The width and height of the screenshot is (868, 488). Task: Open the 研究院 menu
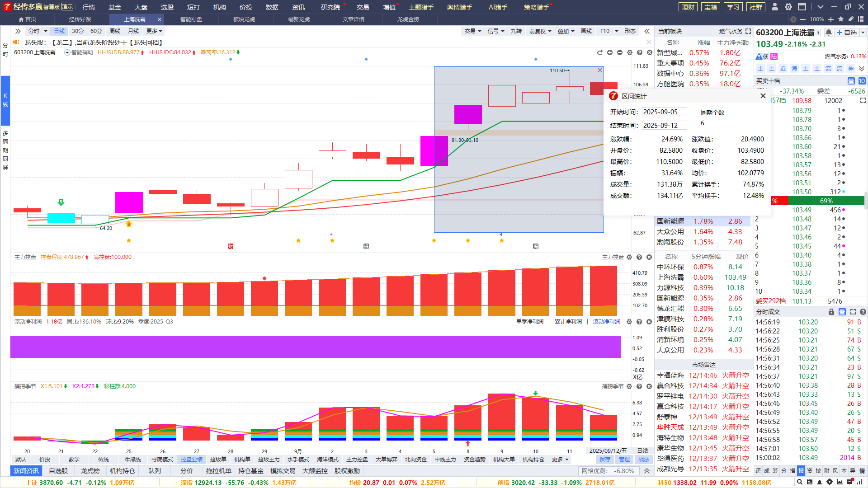pyautogui.click(x=330, y=7)
